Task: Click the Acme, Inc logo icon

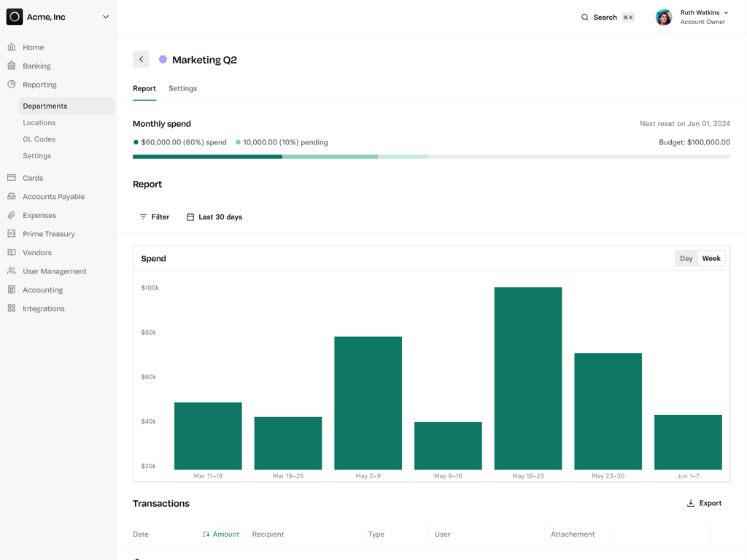Action: click(15, 17)
